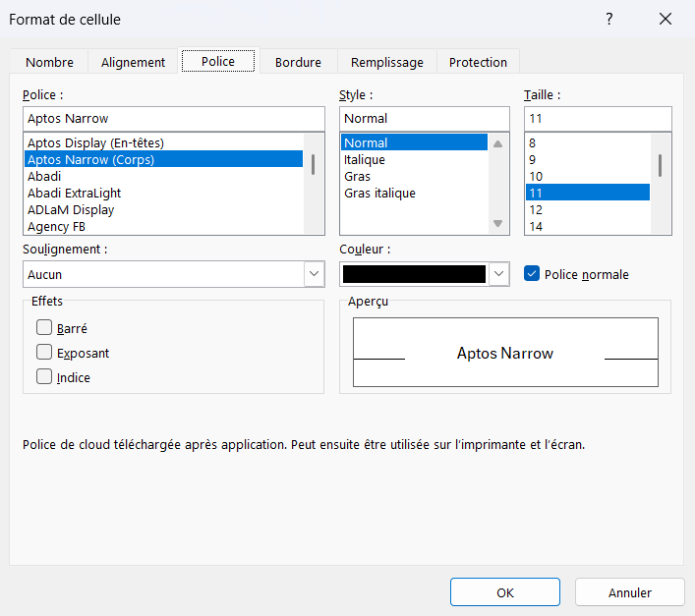Click the font list scrollbar thumb

click(x=313, y=165)
